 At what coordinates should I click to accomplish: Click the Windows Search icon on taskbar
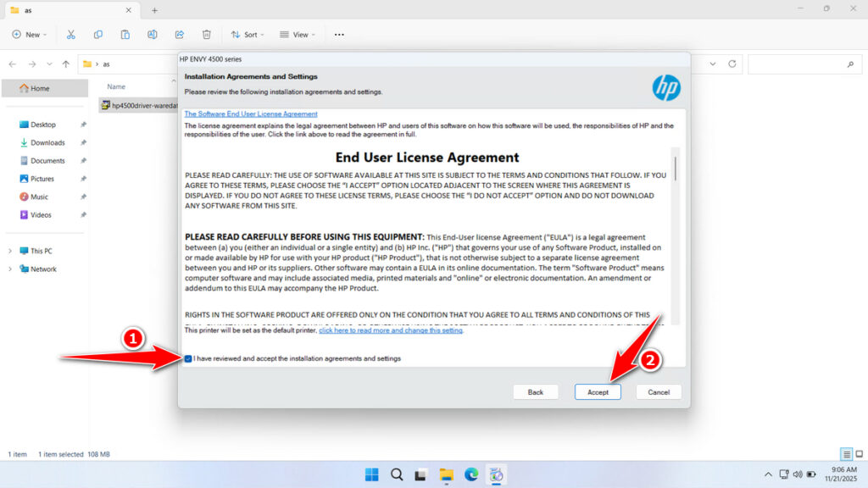(x=397, y=474)
